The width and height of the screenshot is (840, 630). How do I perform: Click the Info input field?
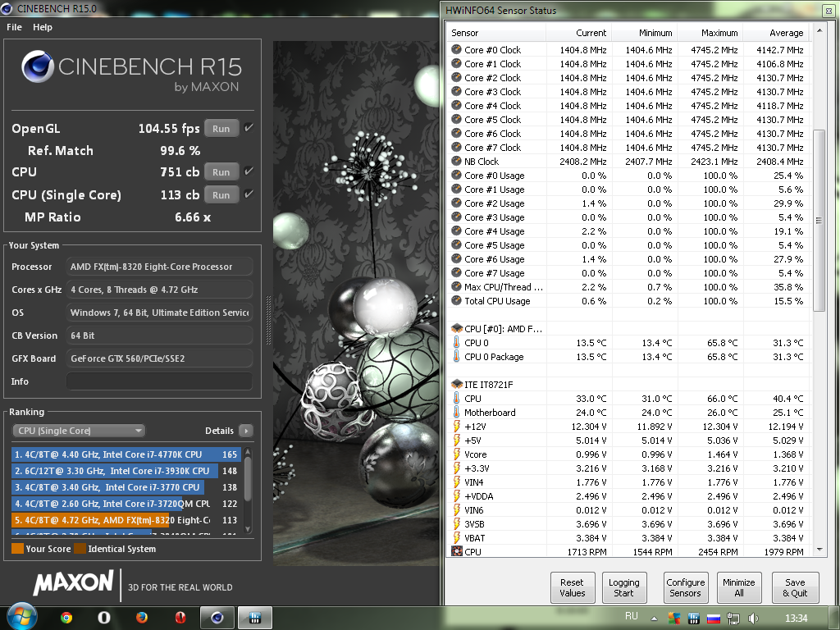159,381
